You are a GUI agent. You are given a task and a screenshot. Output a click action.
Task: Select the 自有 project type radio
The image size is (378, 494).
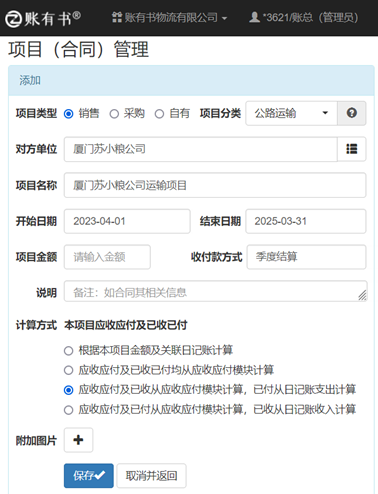159,114
